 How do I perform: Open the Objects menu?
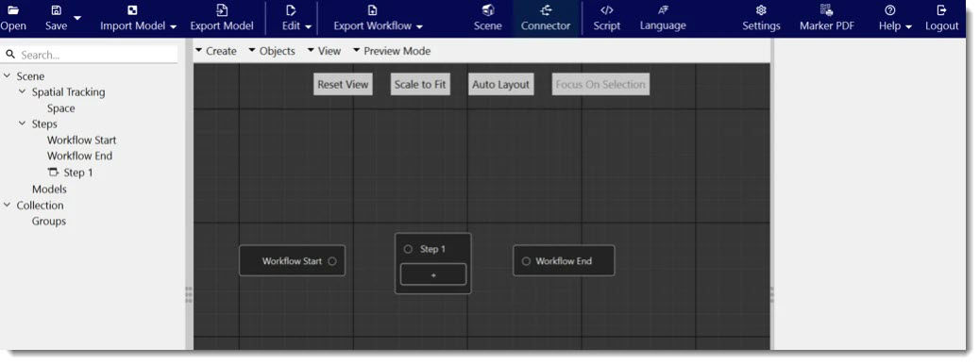click(x=272, y=51)
